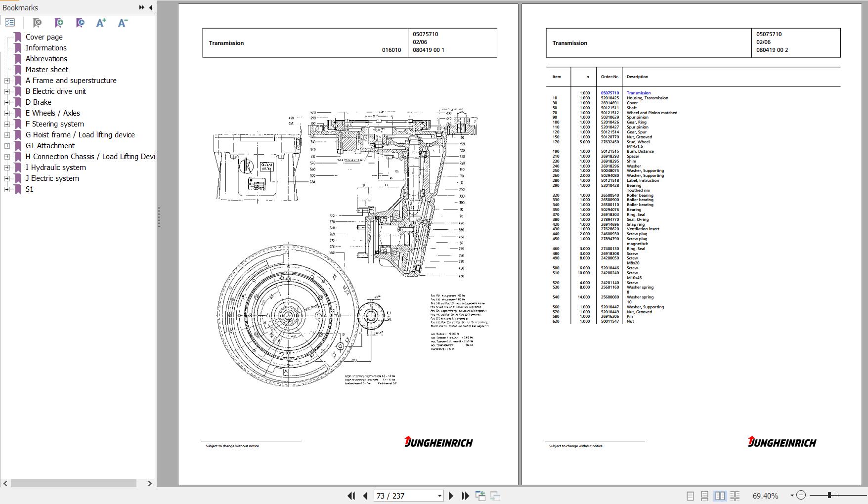Viewport: 868px width, 504px height.
Task: Switch to continuous facing view
Action: [735, 496]
